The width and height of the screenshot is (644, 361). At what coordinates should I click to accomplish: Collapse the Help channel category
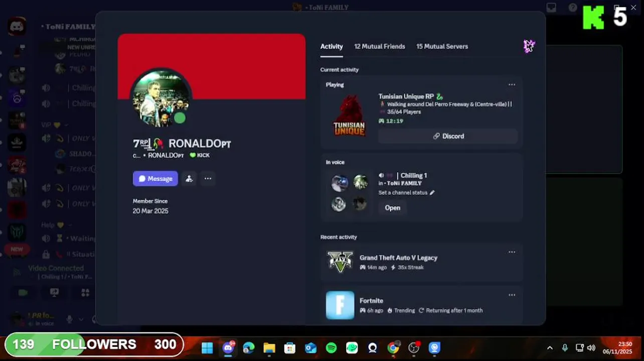point(55,225)
